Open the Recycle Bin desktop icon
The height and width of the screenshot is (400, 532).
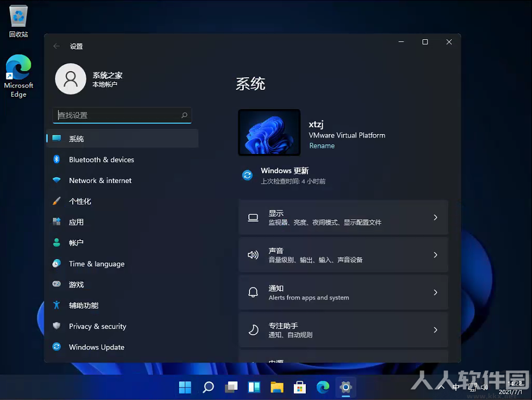pos(18,21)
